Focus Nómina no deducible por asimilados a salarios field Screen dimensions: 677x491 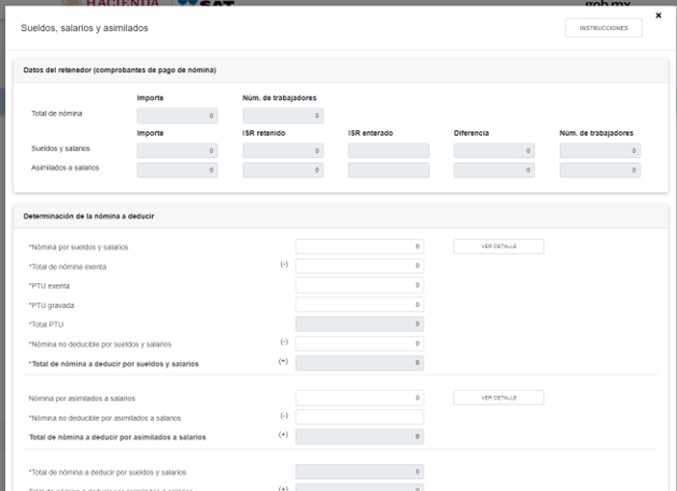coord(359,417)
